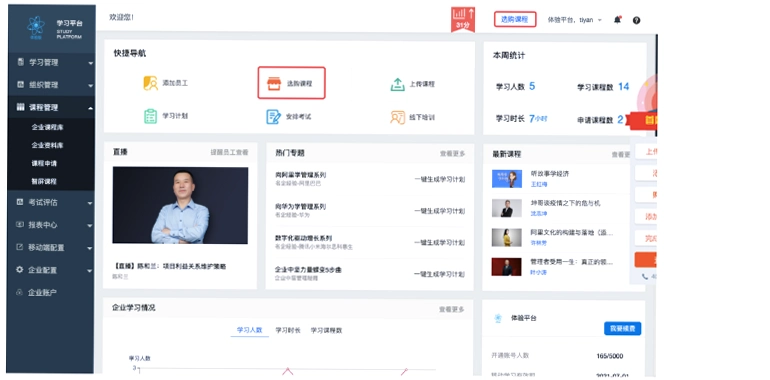Switch to the 学习课程数 chart tab
The image size is (770, 380).
(326, 330)
